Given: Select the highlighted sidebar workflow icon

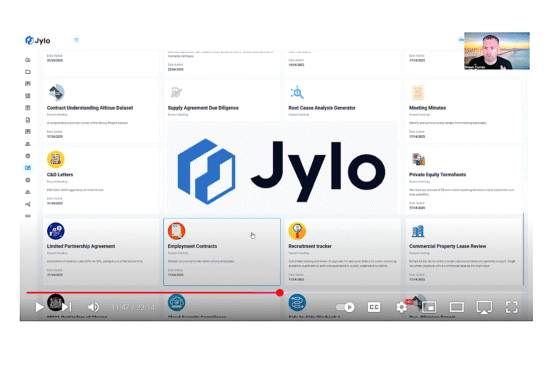Looking at the screenshot, I should point(28,168).
